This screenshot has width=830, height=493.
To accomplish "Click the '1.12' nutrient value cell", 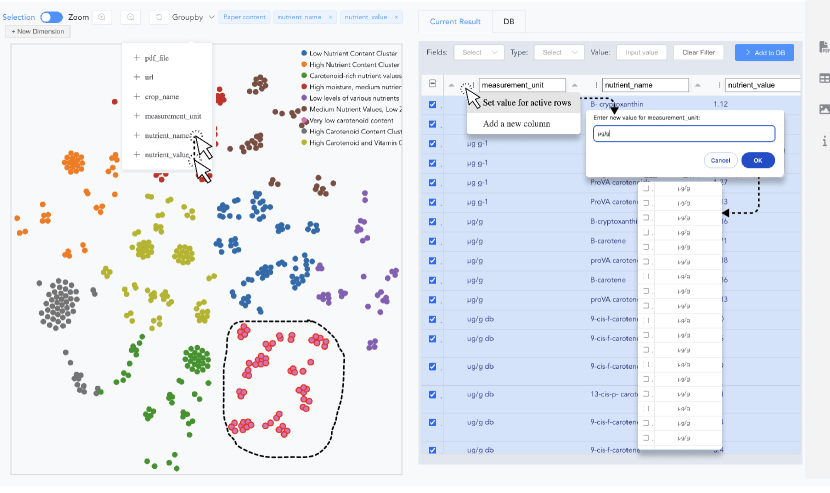I will point(720,104).
